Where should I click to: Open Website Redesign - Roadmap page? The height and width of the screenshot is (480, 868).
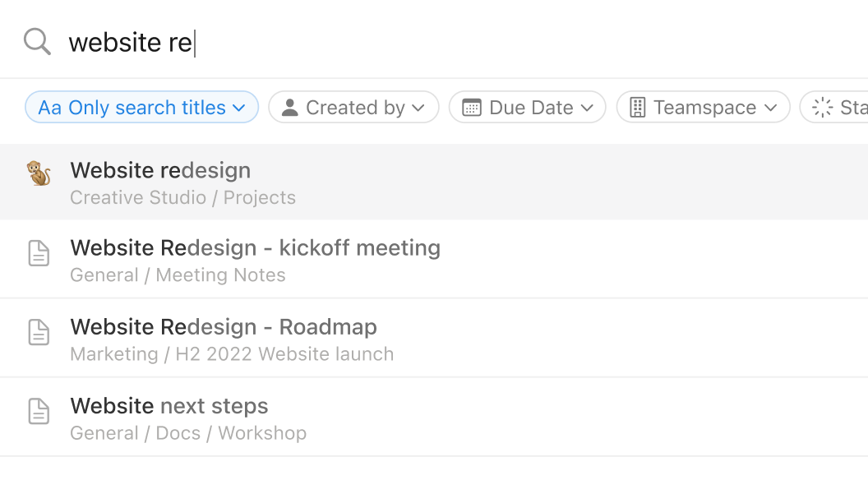click(x=224, y=327)
